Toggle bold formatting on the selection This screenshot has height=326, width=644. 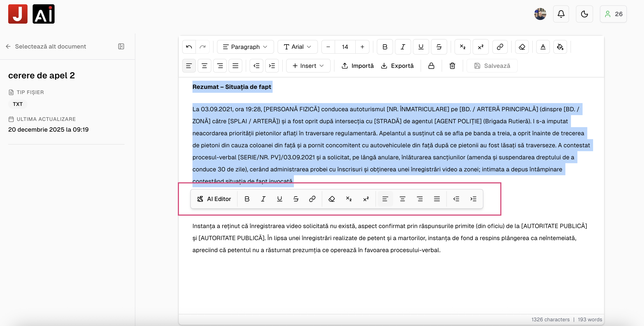tap(385, 47)
